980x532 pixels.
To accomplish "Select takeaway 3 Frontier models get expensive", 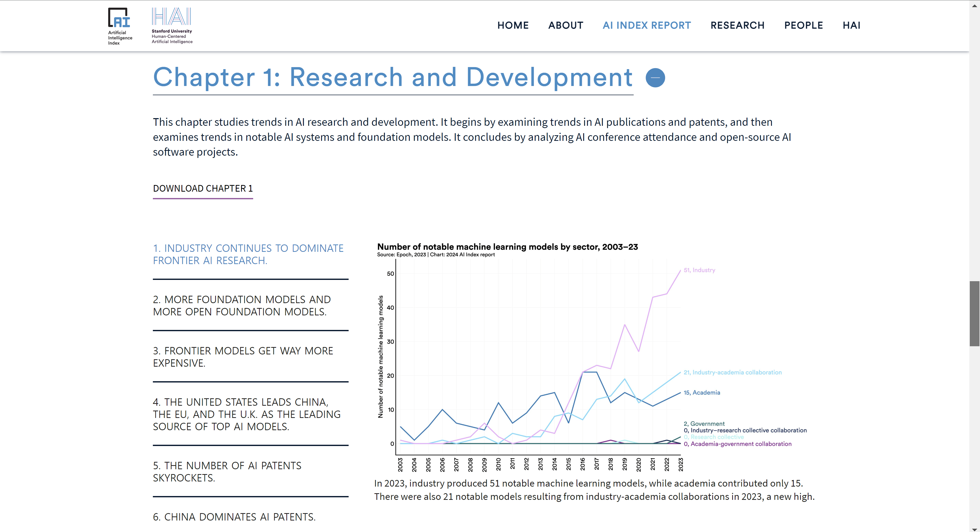I will 243,357.
